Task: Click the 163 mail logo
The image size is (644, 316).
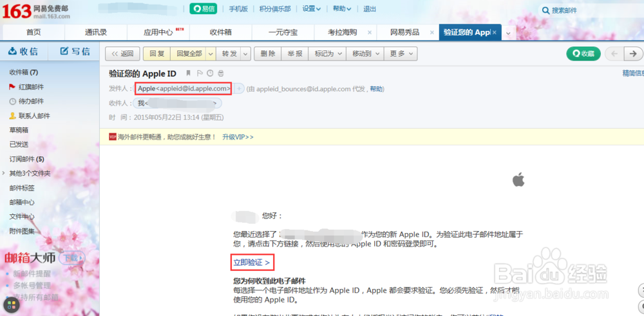Action: pyautogui.click(x=35, y=12)
